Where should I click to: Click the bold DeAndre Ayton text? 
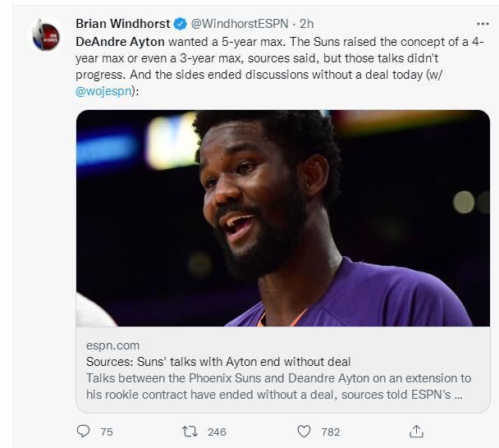click(120, 40)
